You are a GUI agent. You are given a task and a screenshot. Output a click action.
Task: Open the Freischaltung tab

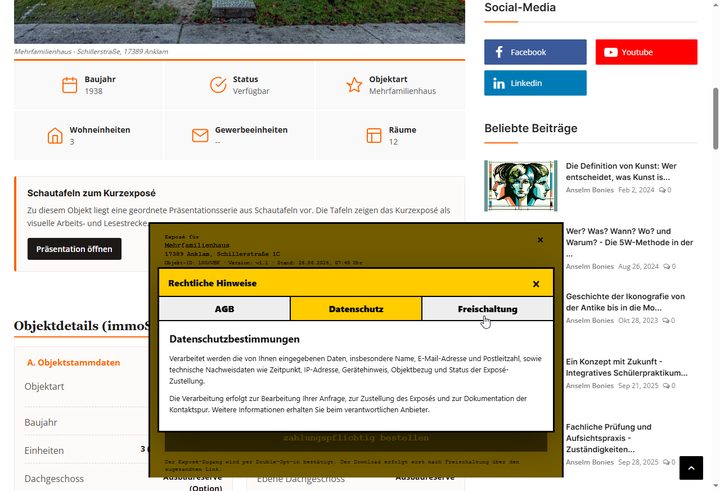(488, 309)
